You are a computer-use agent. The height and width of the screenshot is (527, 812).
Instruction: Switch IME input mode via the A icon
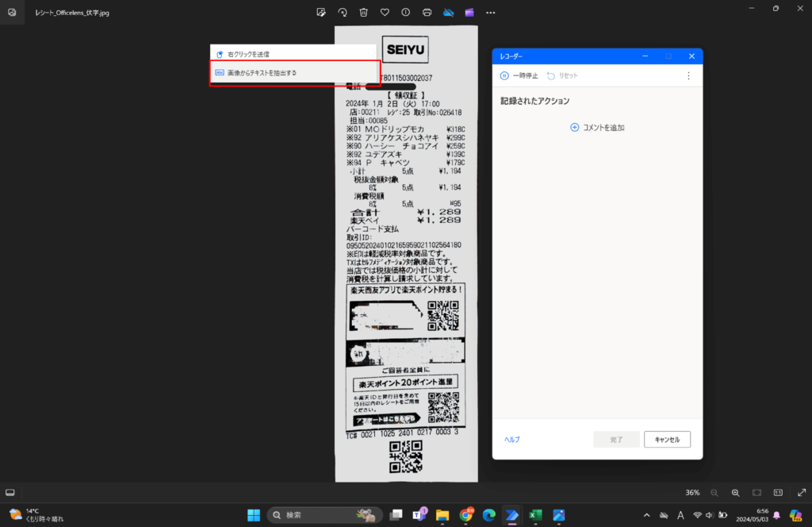[x=680, y=515]
